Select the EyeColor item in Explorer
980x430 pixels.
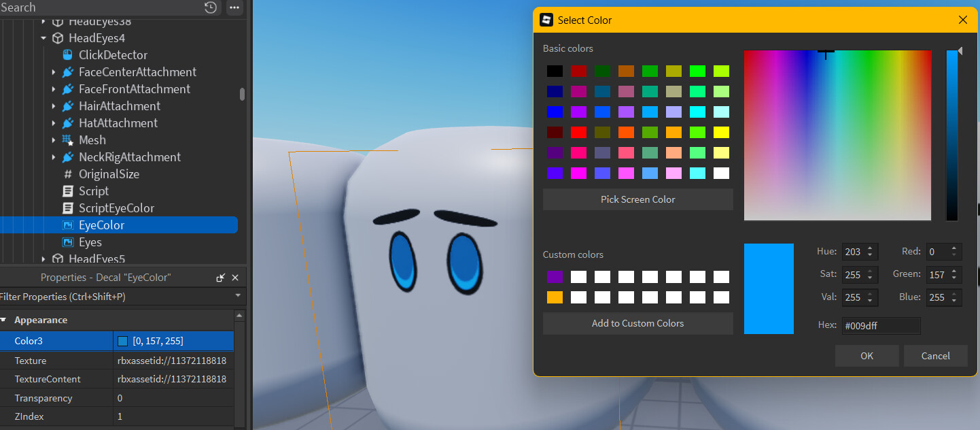coord(101,225)
